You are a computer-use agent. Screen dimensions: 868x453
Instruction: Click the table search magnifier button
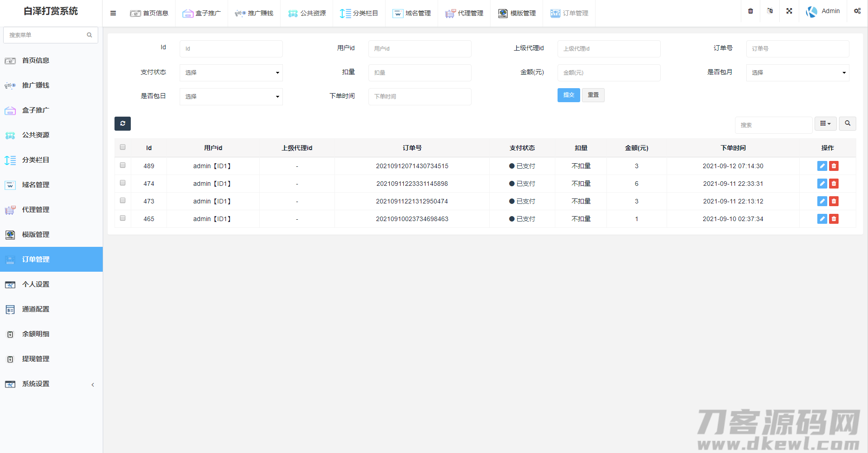click(847, 123)
